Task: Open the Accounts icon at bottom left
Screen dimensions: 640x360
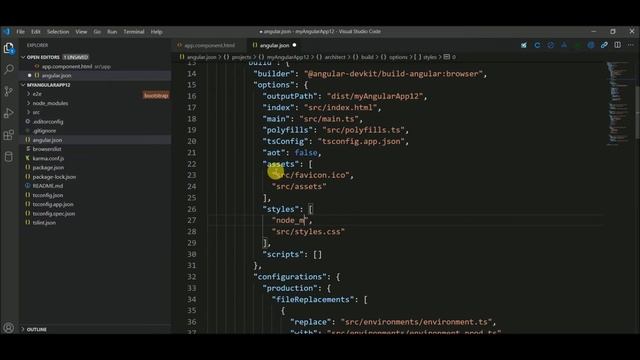Action: [8, 327]
